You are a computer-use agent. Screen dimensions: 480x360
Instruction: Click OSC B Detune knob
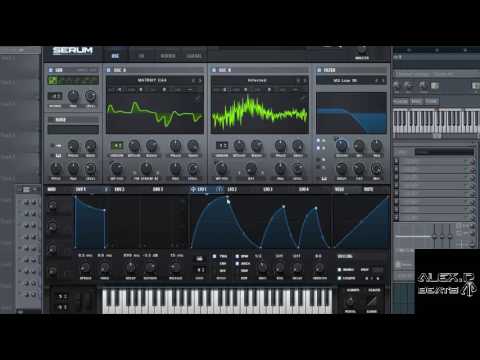pyautogui.click(x=239, y=146)
